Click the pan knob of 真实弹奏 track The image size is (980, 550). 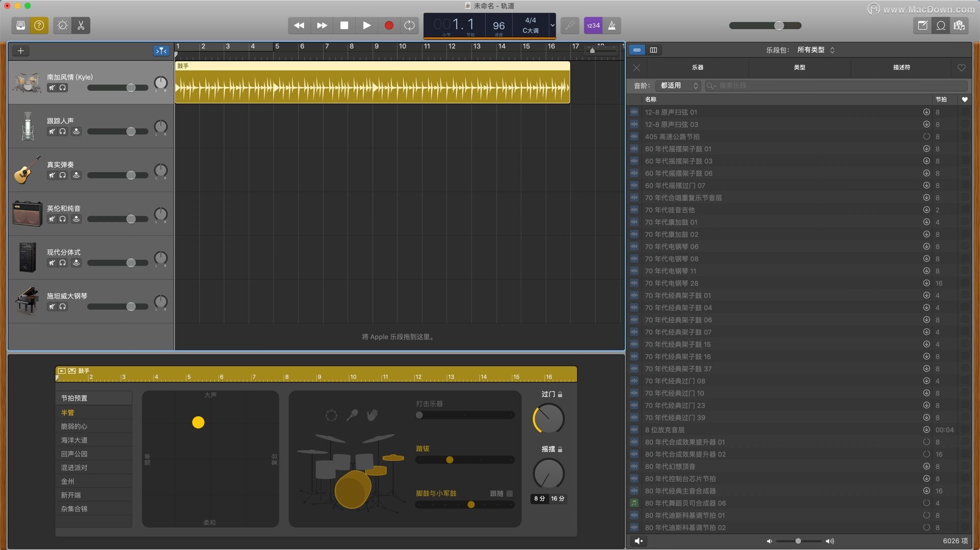(x=161, y=170)
